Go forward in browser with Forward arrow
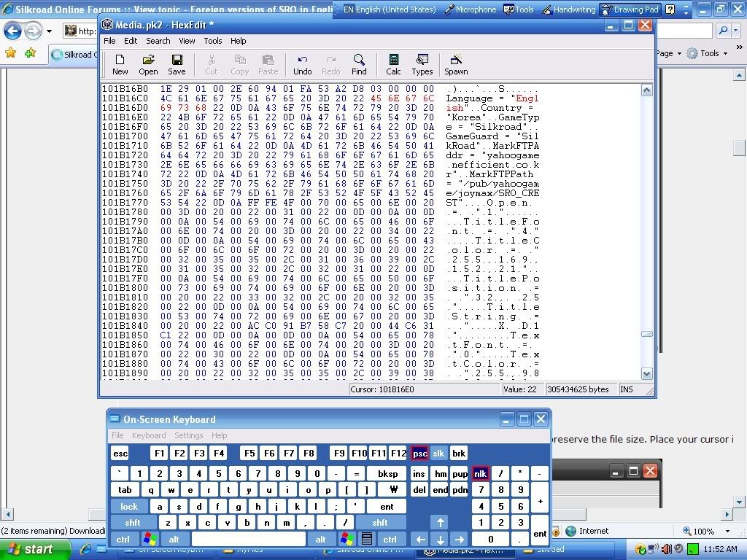Screen dimensions: 747x560 [33, 31]
